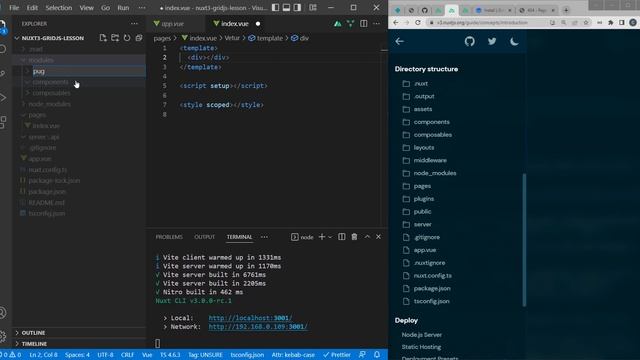Image resolution: width=640 pixels, height=360 pixels.
Task: Click New File icon in Explorer header
Action: pos(103,38)
